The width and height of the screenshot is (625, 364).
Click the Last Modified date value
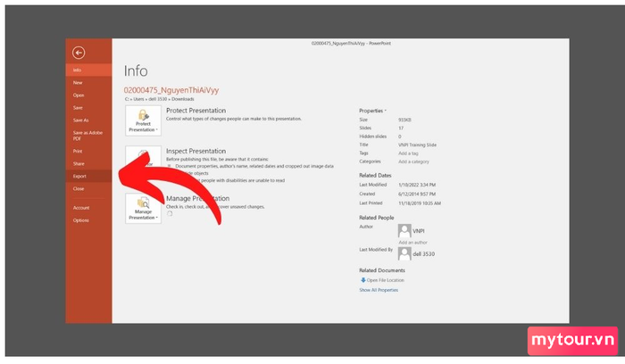[x=417, y=185]
